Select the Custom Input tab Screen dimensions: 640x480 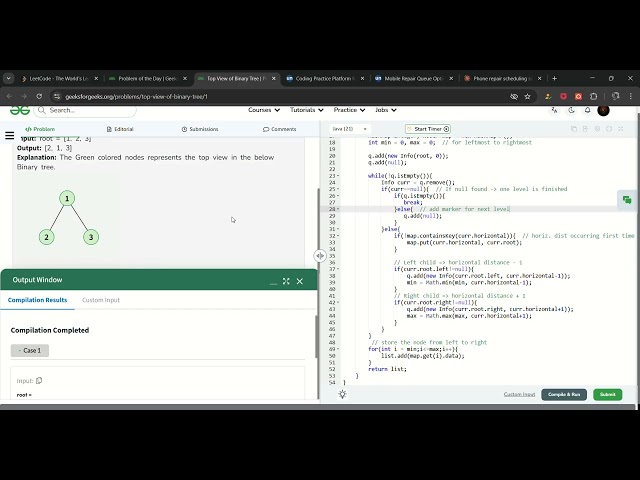pyautogui.click(x=101, y=300)
